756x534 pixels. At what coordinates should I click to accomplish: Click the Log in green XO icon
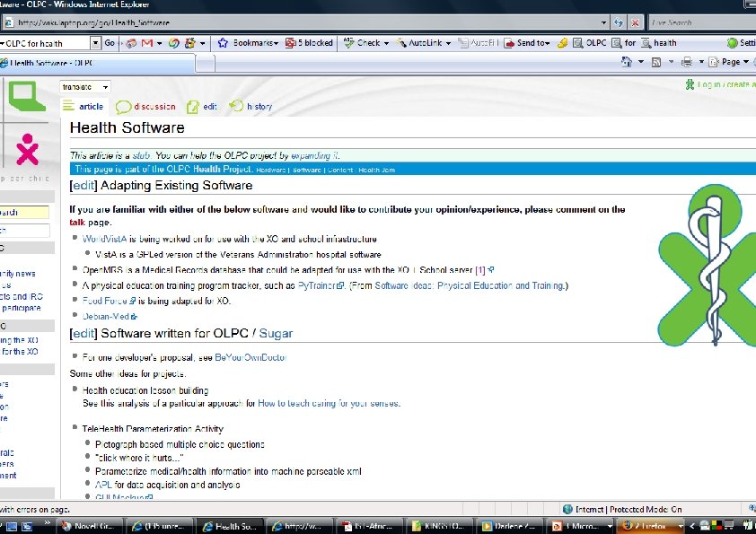[690, 84]
